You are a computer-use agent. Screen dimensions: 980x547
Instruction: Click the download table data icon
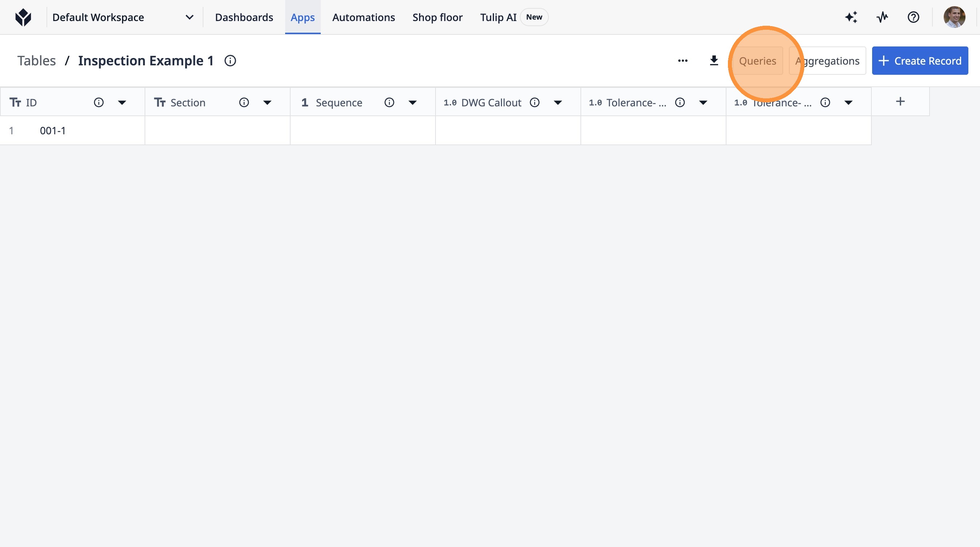click(714, 61)
